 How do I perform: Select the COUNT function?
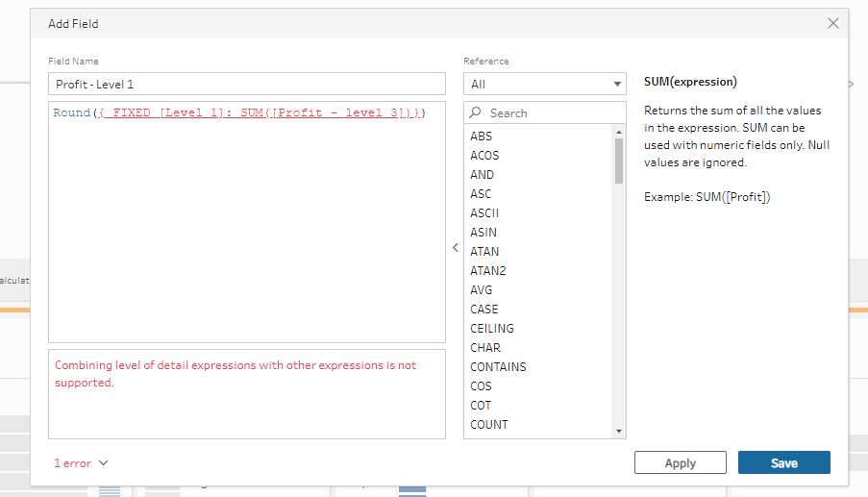click(x=489, y=425)
